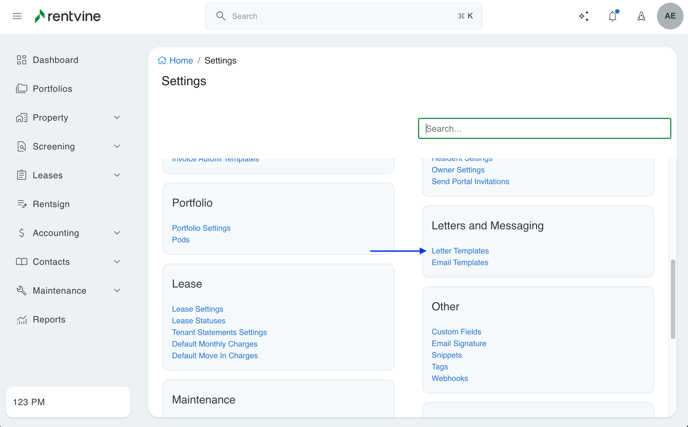Open Email Templates settings

click(460, 263)
